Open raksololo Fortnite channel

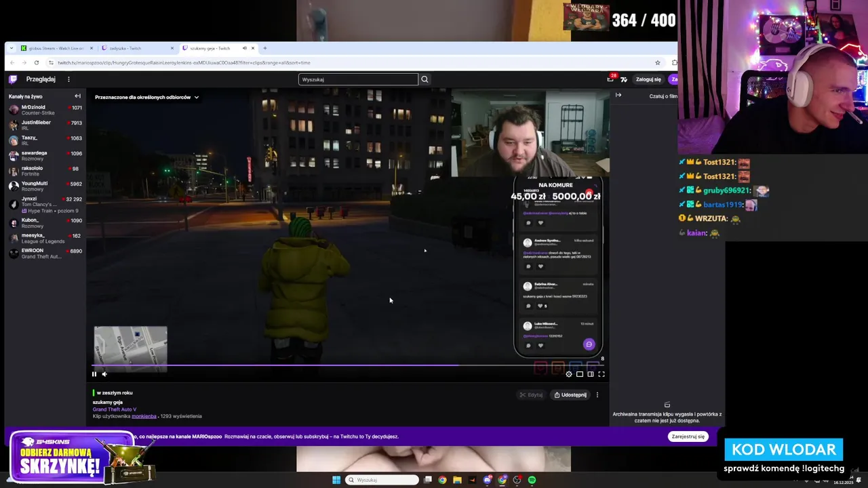pos(45,171)
